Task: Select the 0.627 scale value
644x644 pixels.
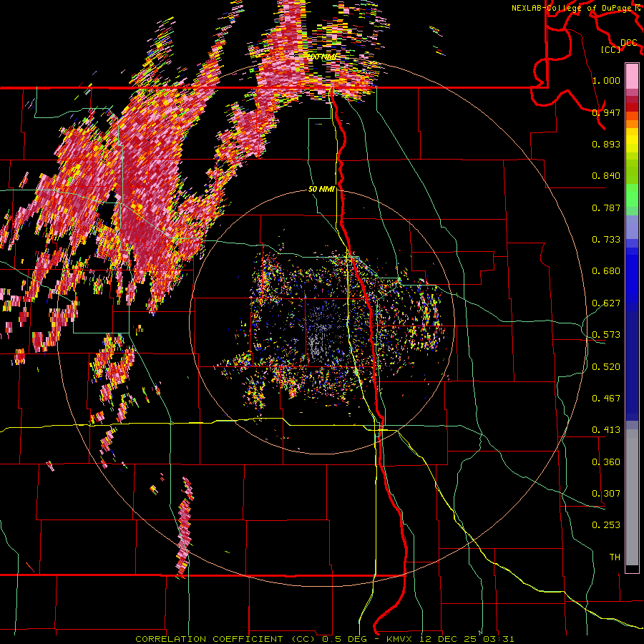Action: [606, 303]
